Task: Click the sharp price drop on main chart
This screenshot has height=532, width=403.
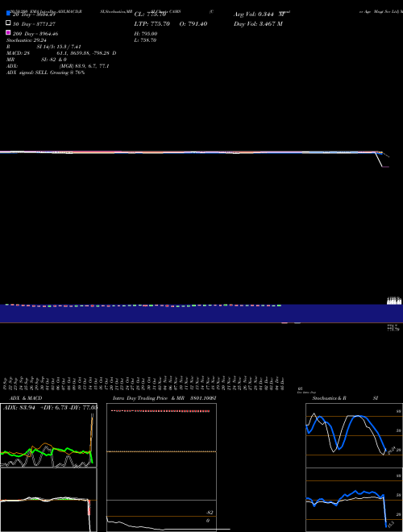Action: pos(380,160)
